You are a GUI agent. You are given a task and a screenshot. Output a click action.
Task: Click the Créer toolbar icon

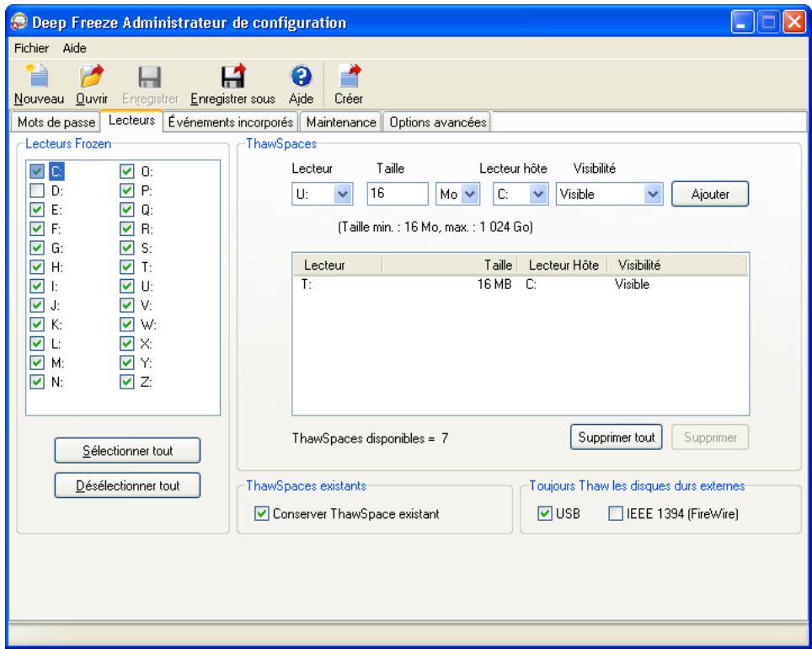coord(349,76)
